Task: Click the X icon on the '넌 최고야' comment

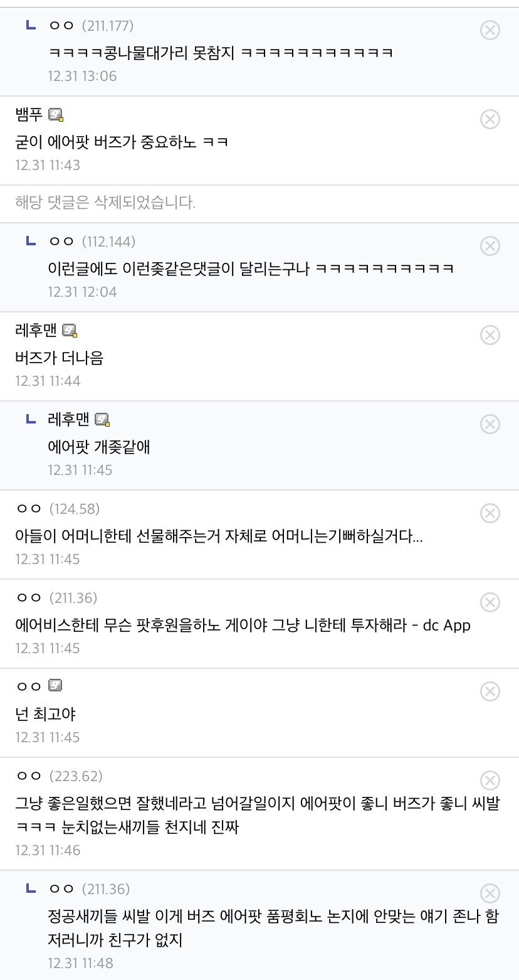Action: coord(490,691)
